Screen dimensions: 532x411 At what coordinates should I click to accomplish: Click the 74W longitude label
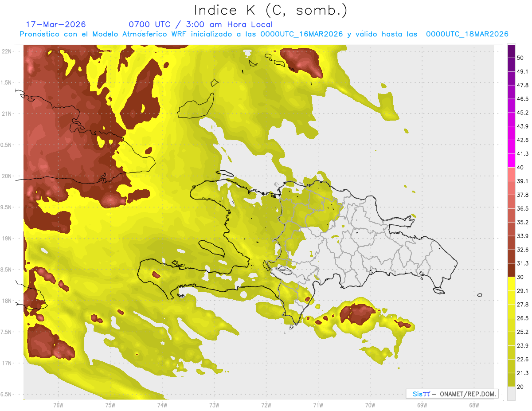(x=162, y=405)
